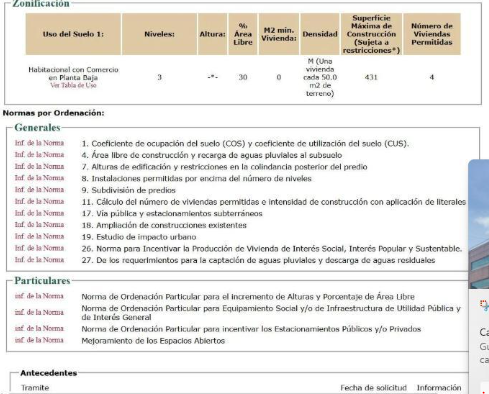
Task: Open Inf. de la Norma for norm 27 aguas pluviales
Action: tap(39, 260)
